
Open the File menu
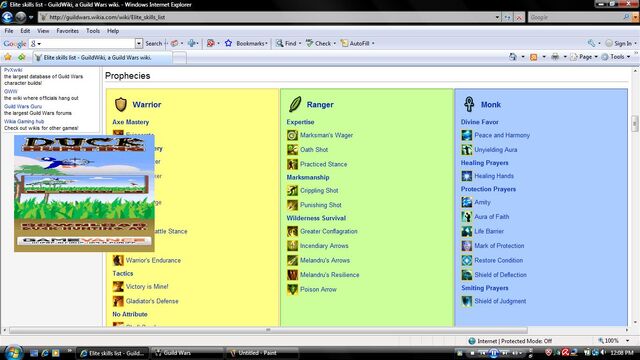tap(9, 31)
